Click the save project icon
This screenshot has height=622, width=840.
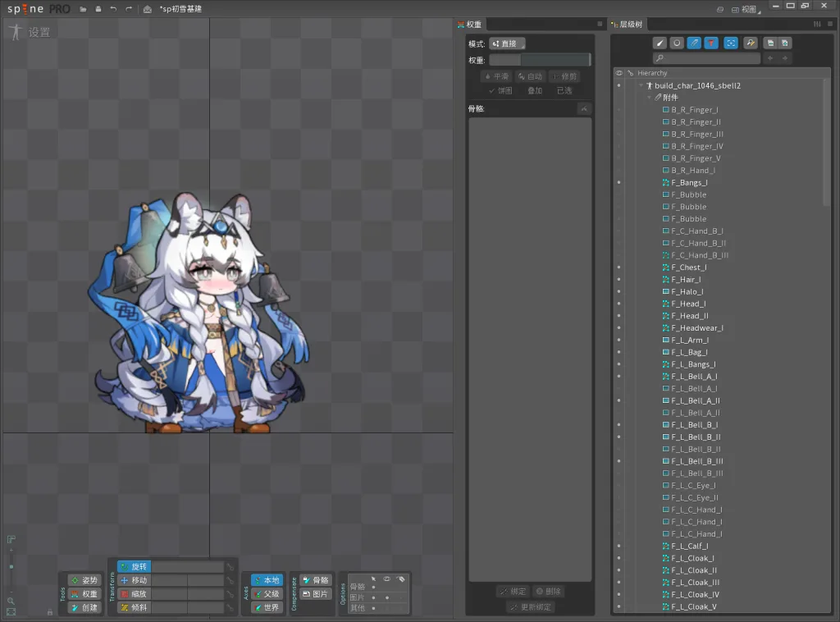[x=98, y=9]
